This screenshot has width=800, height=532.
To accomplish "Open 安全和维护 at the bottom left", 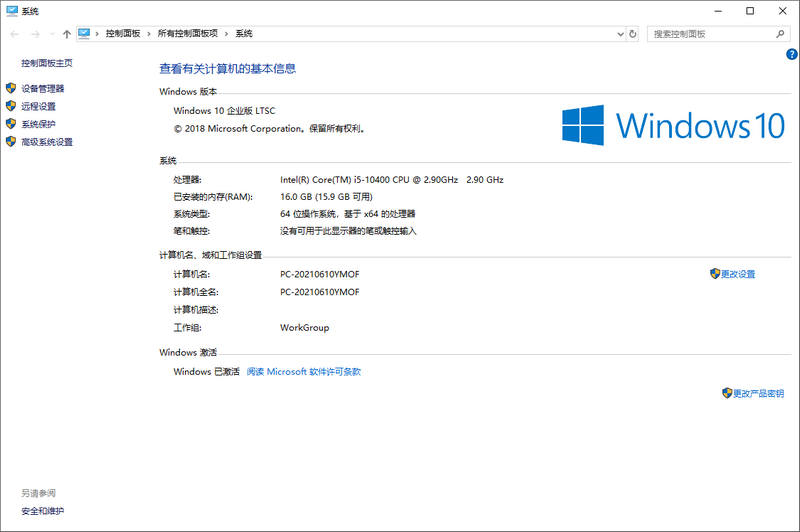I will coord(42,511).
